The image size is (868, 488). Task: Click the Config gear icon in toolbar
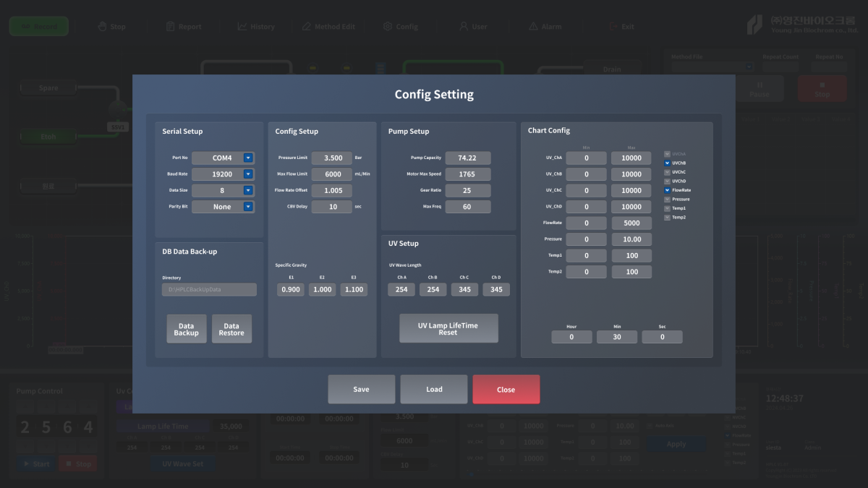(388, 27)
